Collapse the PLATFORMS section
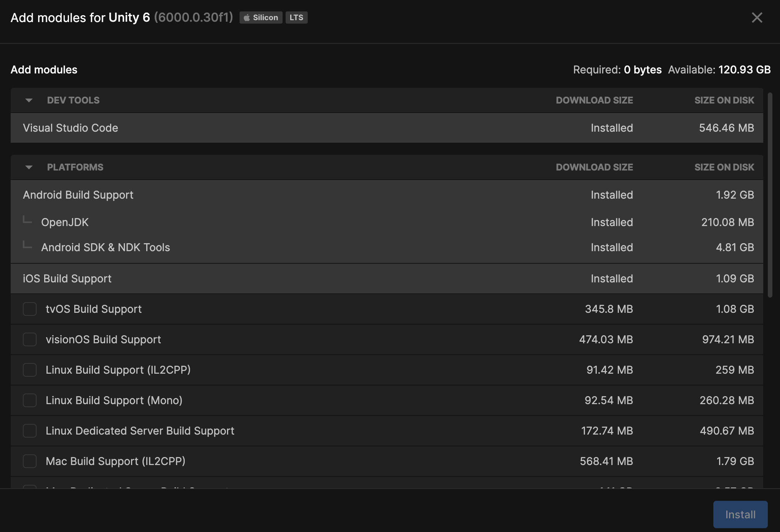780x532 pixels. click(29, 167)
